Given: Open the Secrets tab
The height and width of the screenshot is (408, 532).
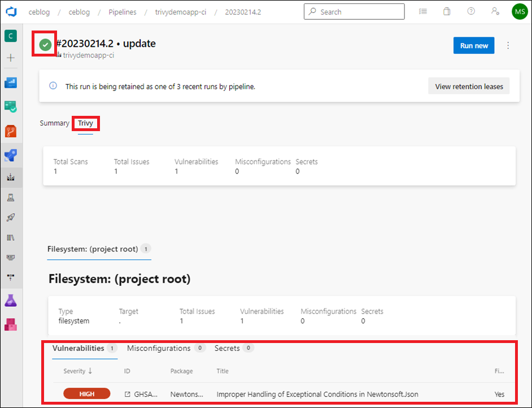Looking at the screenshot, I should tap(234, 348).
